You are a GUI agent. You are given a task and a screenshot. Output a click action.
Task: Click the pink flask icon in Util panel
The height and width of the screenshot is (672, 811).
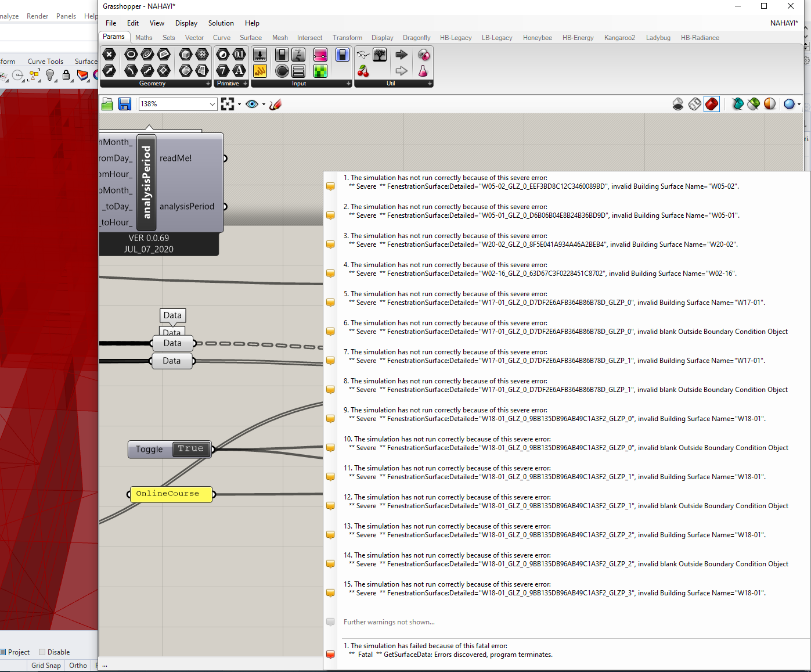(424, 71)
